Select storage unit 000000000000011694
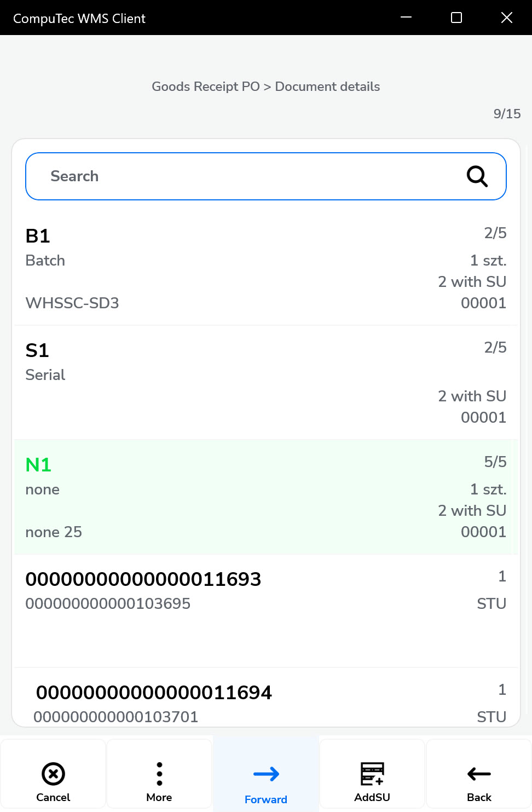The width and height of the screenshot is (532, 812). point(154,693)
